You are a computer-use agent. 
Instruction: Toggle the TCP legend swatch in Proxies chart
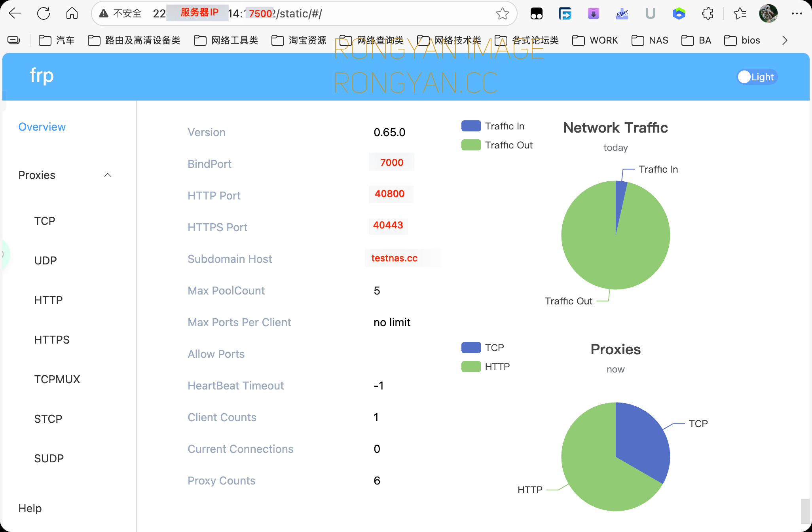coord(471,348)
